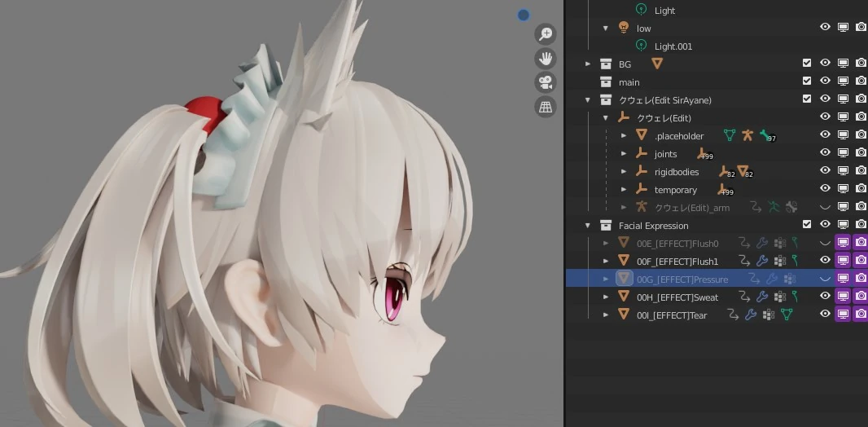
Task: Collapse the Facial Expression collection
Action: 588,226
